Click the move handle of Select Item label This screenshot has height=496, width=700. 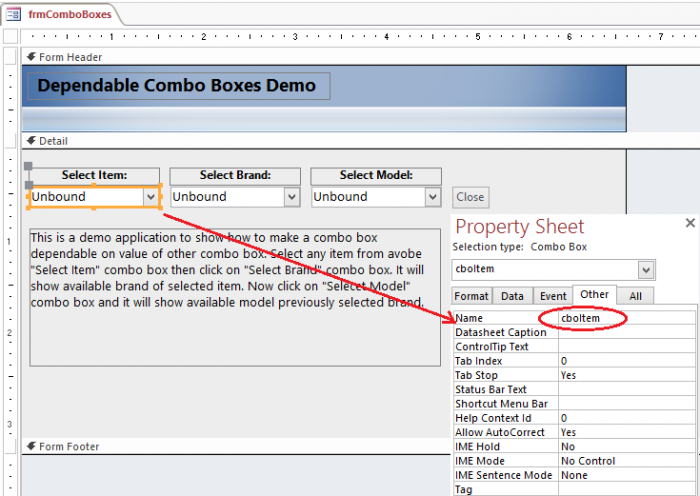click(x=28, y=167)
